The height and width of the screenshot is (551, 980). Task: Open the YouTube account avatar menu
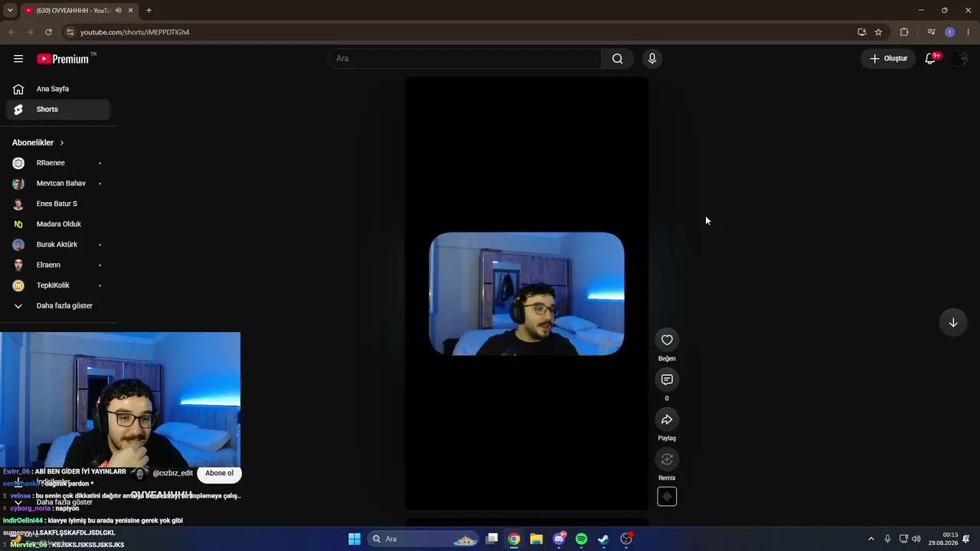[959, 59]
